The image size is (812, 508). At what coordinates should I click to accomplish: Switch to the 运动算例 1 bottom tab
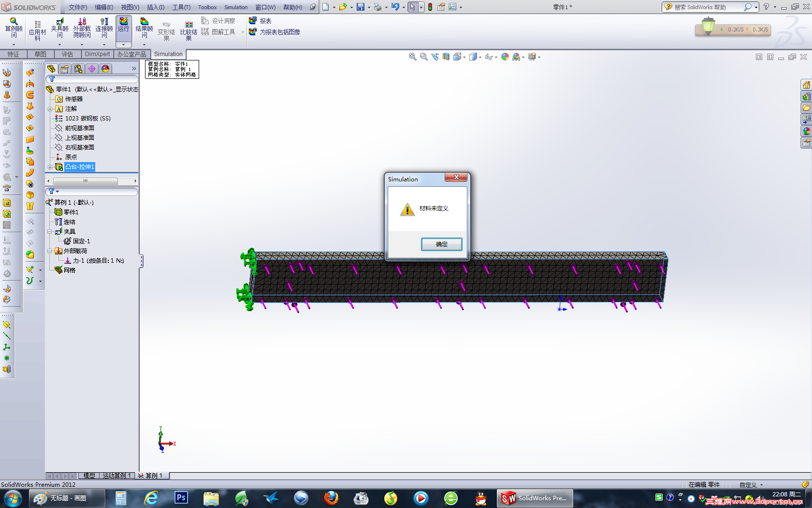coord(117,476)
